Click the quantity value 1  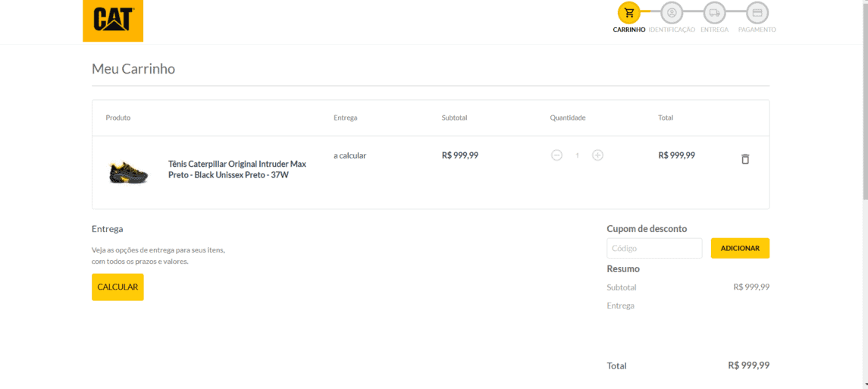click(578, 155)
